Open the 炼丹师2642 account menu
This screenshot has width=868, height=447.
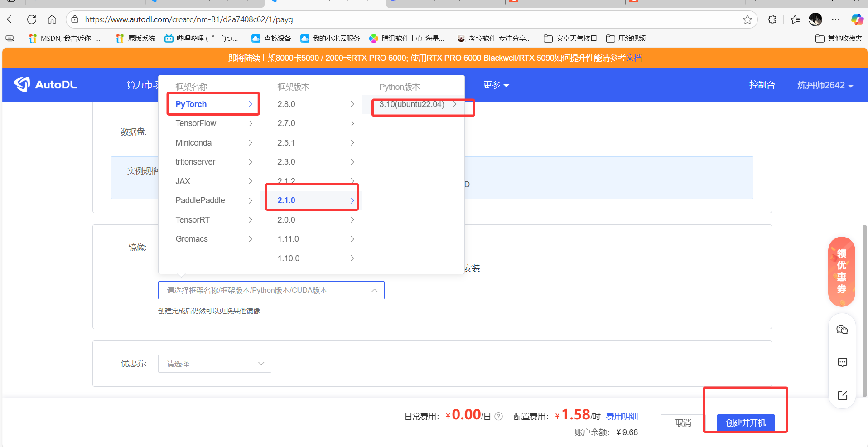825,85
